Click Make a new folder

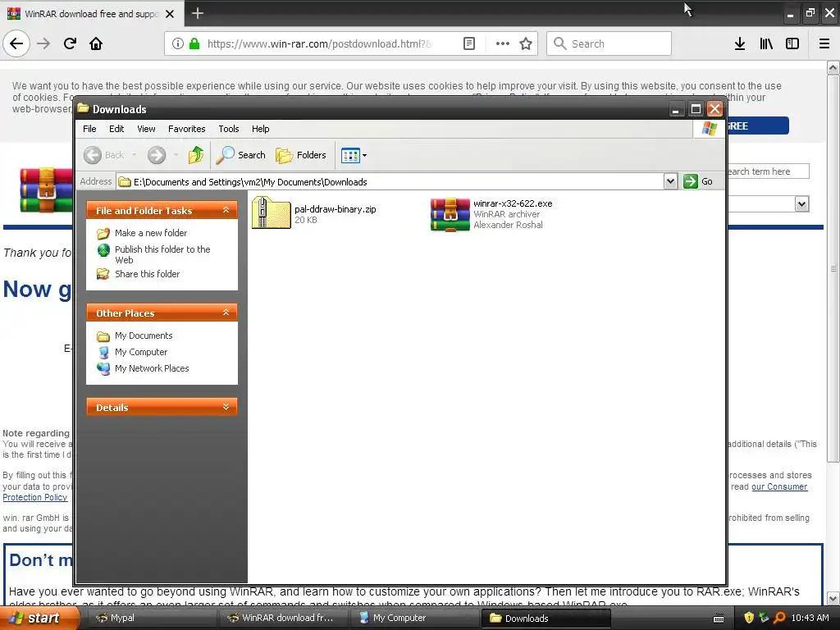151,233
